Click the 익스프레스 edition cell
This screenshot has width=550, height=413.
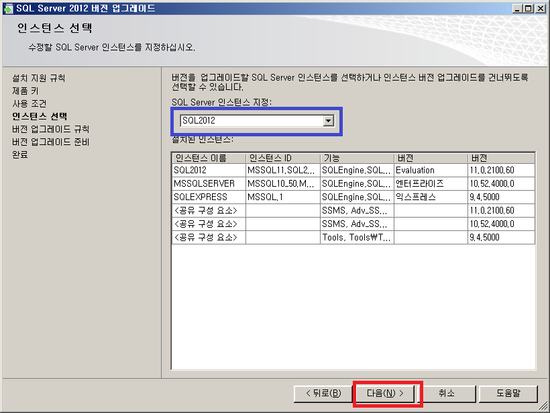tap(430, 197)
